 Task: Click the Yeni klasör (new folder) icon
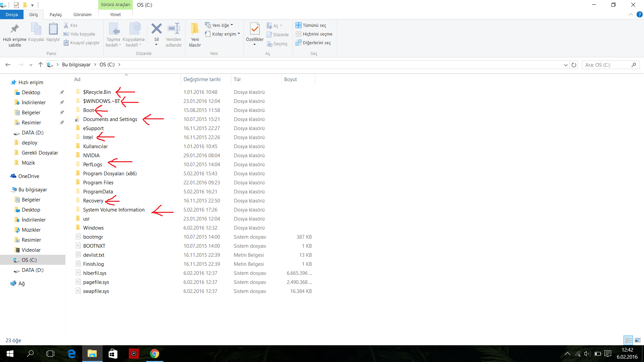195,29
